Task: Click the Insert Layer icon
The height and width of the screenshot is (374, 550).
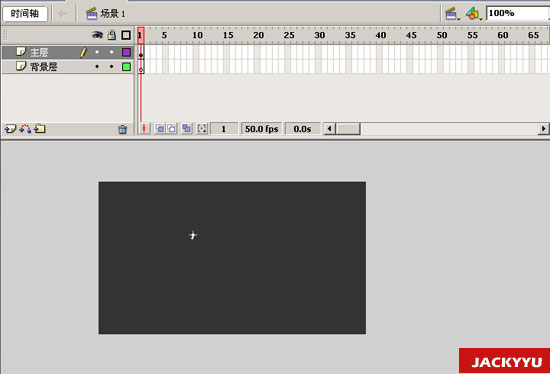Action: (10, 129)
